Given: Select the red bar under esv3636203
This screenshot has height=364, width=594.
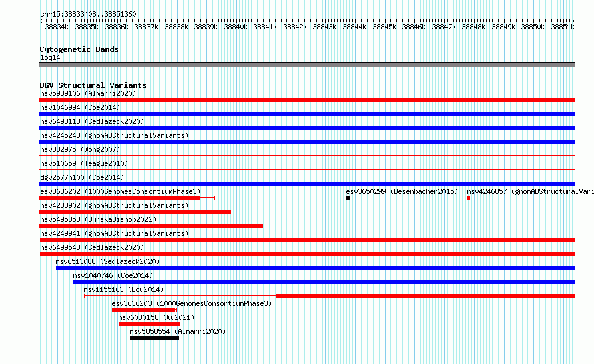Looking at the screenshot, I should (144, 310).
